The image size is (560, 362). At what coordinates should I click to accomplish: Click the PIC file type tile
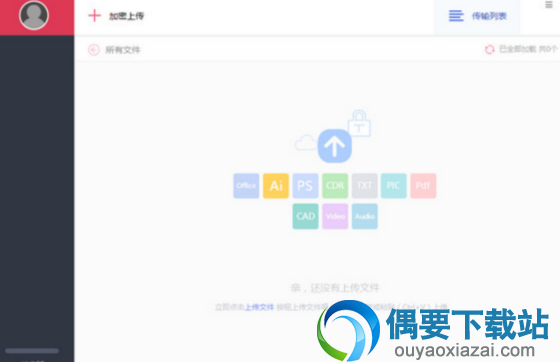point(394,186)
